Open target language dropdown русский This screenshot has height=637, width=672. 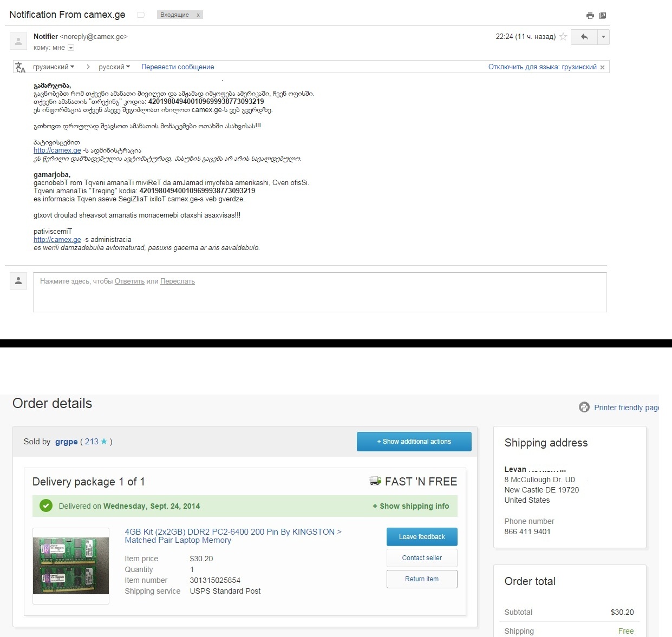click(114, 67)
